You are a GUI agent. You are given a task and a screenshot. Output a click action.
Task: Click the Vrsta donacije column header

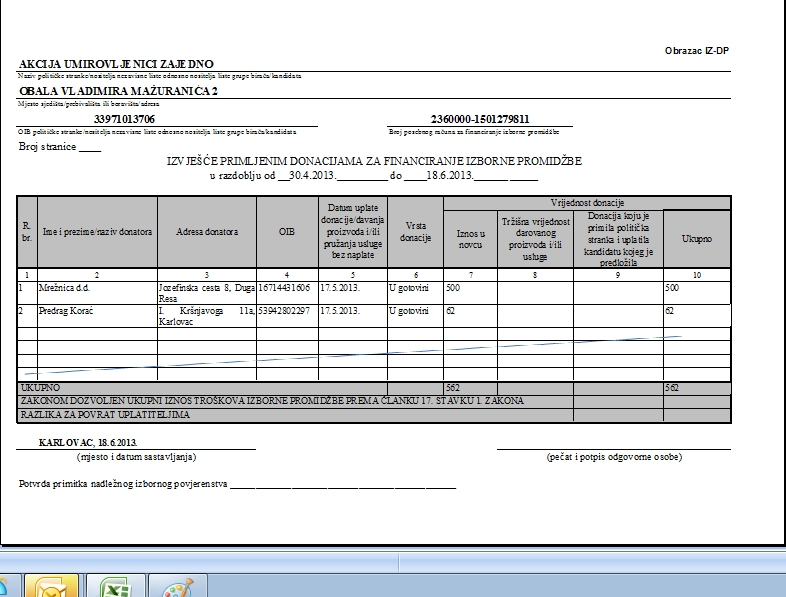click(415, 232)
